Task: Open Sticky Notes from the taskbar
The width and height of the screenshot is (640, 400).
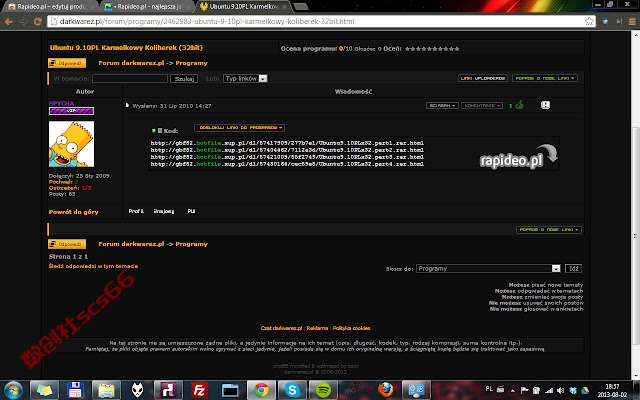Action: point(44,390)
